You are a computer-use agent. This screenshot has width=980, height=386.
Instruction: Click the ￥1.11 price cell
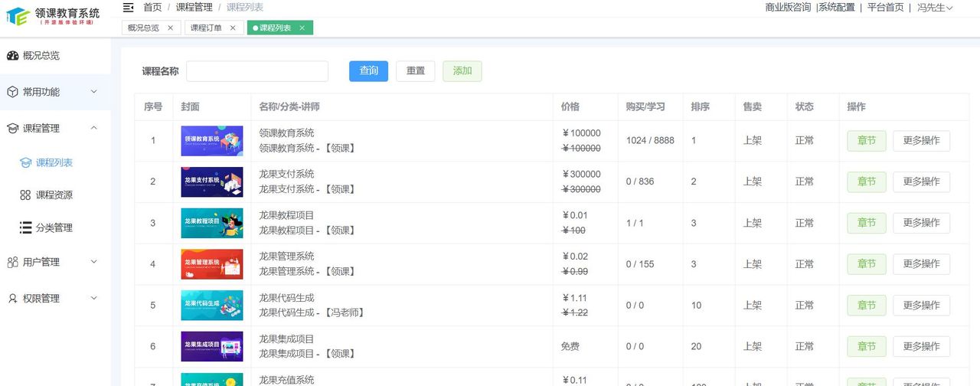(575, 298)
